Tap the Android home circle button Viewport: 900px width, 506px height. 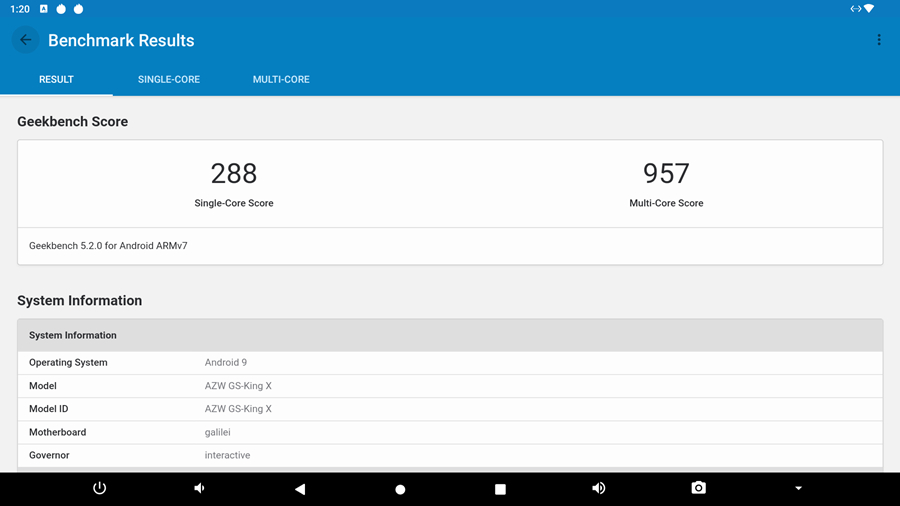[x=400, y=489]
